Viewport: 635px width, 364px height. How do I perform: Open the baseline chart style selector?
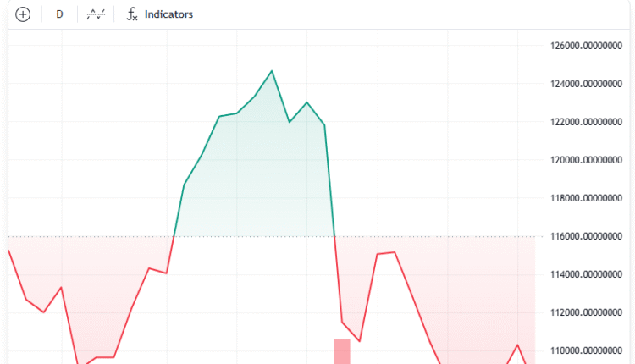click(x=97, y=14)
